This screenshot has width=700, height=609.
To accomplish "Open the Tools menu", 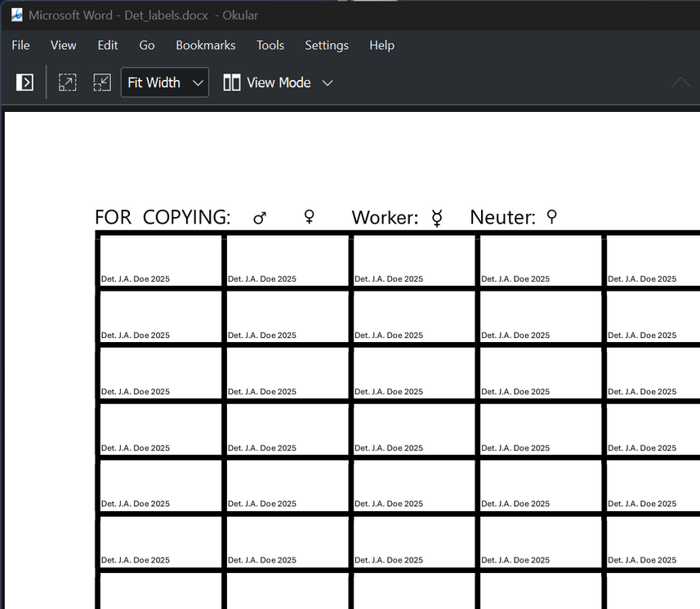I will tap(270, 46).
